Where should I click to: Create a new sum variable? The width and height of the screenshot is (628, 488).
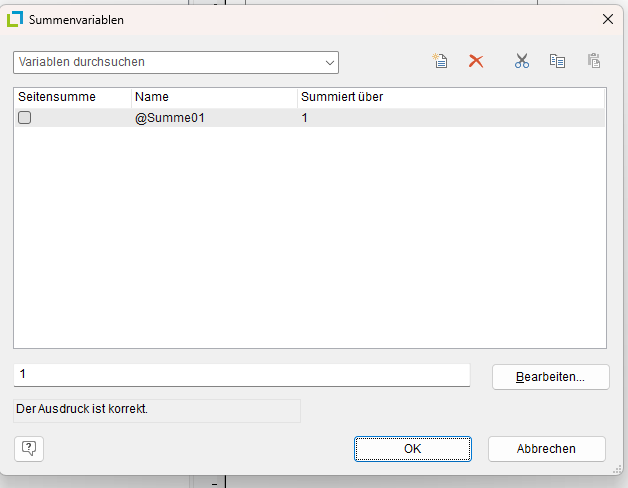click(439, 61)
